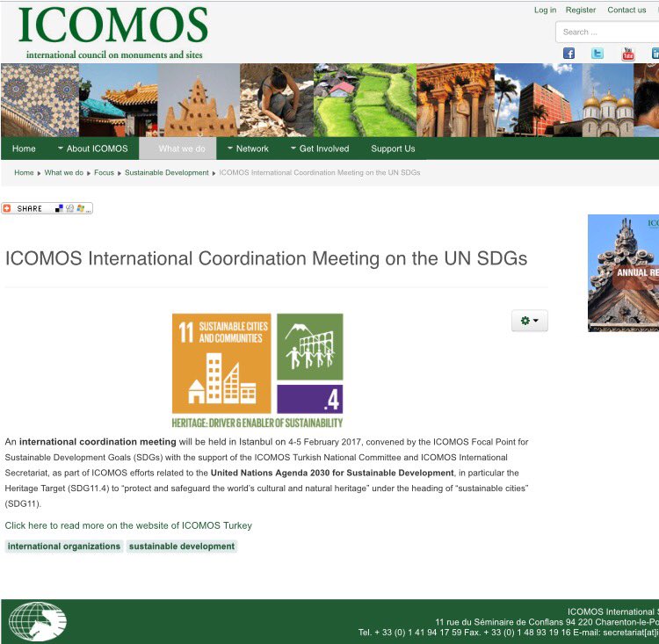Click the globe logo in footer
The width and height of the screenshot is (659, 644).
[38, 621]
